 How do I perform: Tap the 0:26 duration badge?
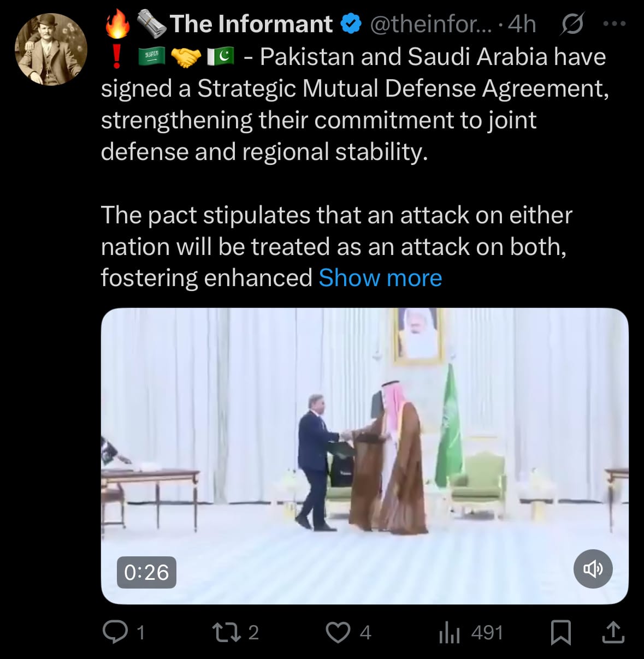(146, 572)
